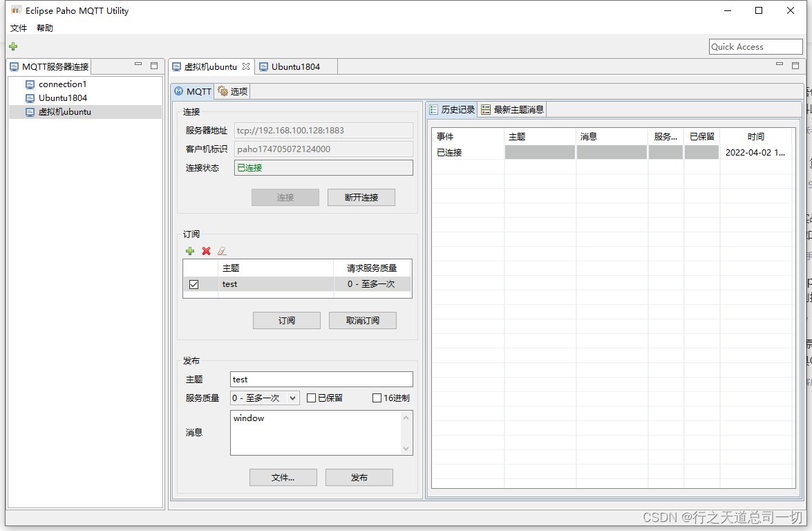
Task: Click the 事件 column header
Action: point(468,137)
